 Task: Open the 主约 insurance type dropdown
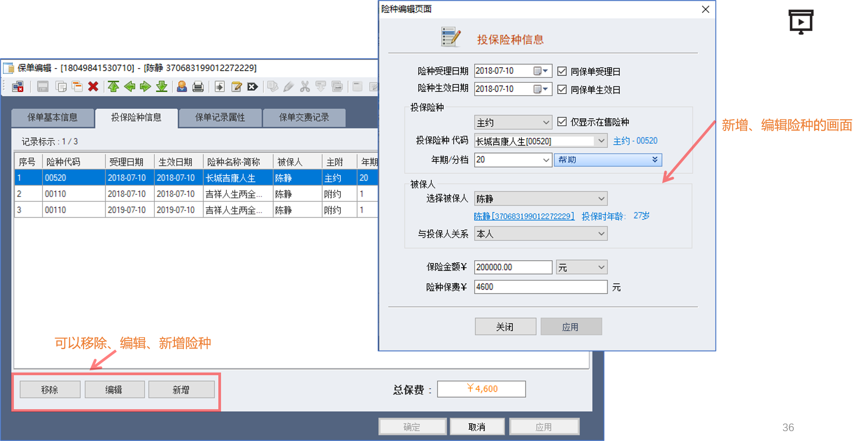pos(513,122)
